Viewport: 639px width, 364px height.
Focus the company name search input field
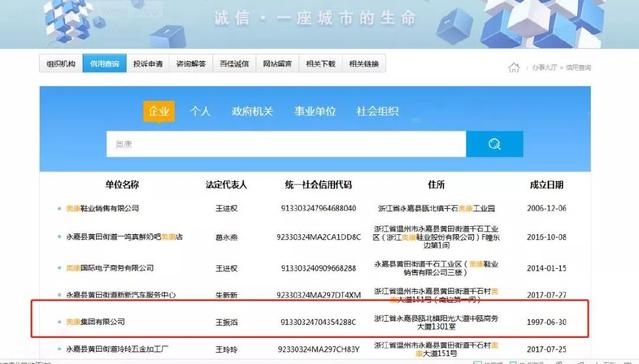[x=286, y=144]
